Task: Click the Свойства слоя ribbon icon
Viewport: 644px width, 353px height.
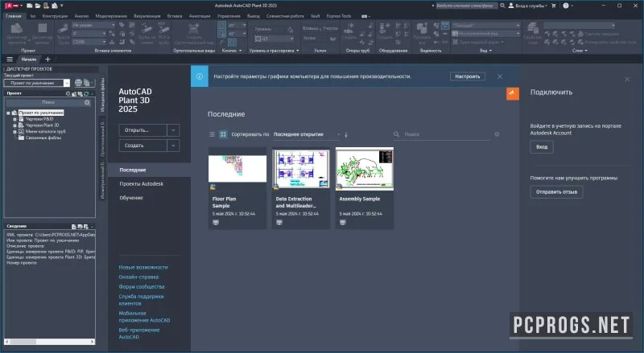Action: (x=532, y=34)
